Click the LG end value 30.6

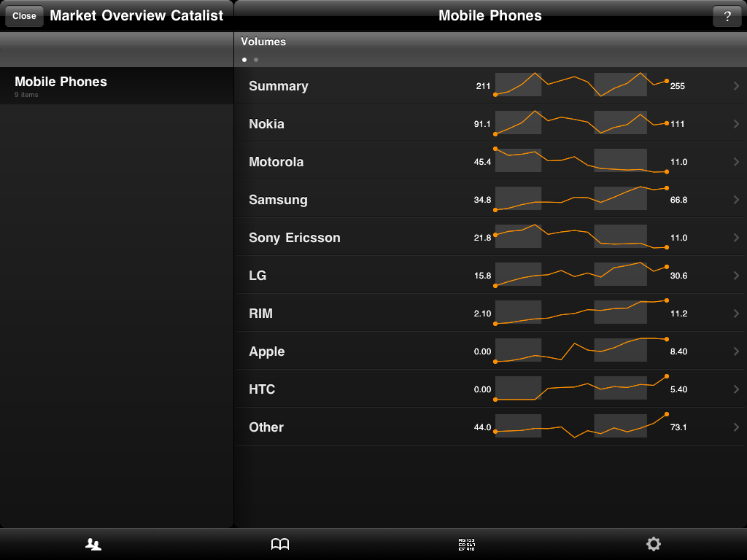click(x=678, y=276)
